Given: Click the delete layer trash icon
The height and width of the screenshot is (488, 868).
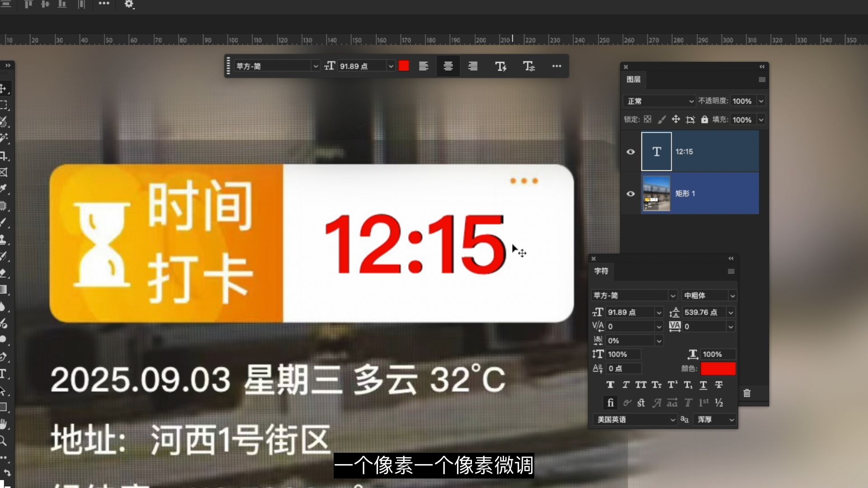Looking at the screenshot, I should click(747, 393).
